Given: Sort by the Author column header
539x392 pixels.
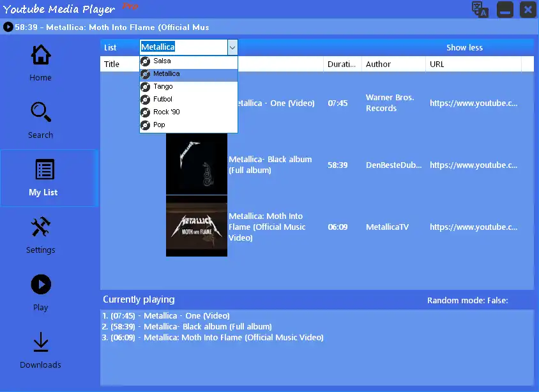Looking at the screenshot, I should 393,64.
